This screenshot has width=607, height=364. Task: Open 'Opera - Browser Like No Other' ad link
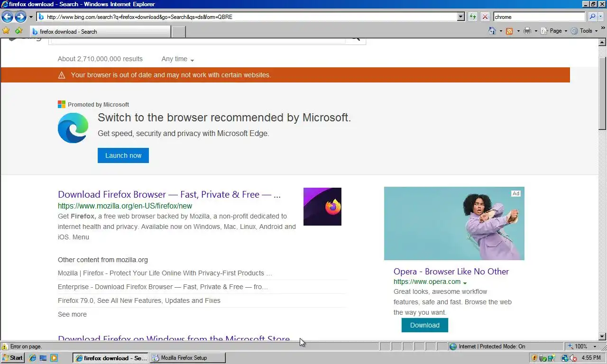(451, 272)
